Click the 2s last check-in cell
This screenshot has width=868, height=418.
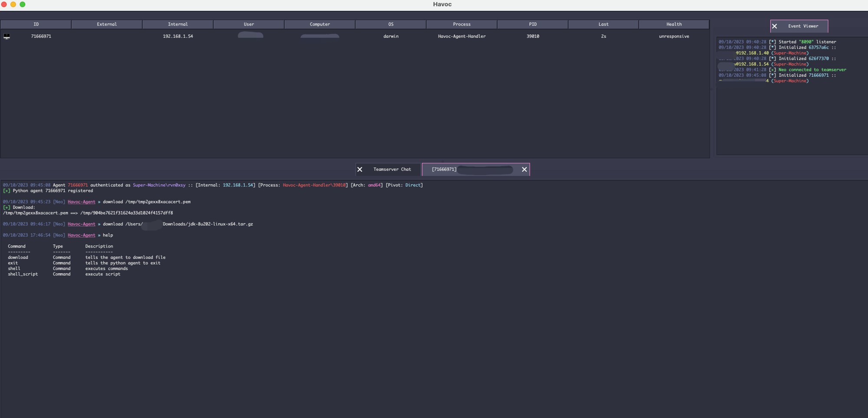(x=604, y=36)
